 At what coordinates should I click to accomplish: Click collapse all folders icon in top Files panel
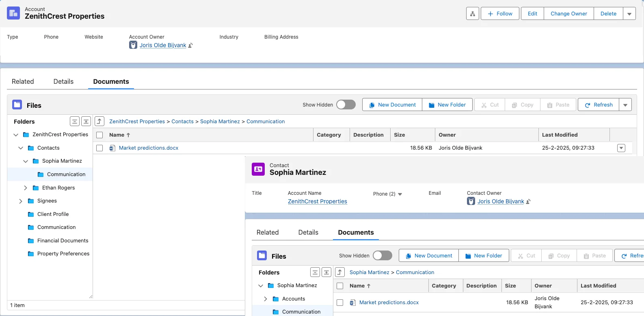(x=74, y=121)
